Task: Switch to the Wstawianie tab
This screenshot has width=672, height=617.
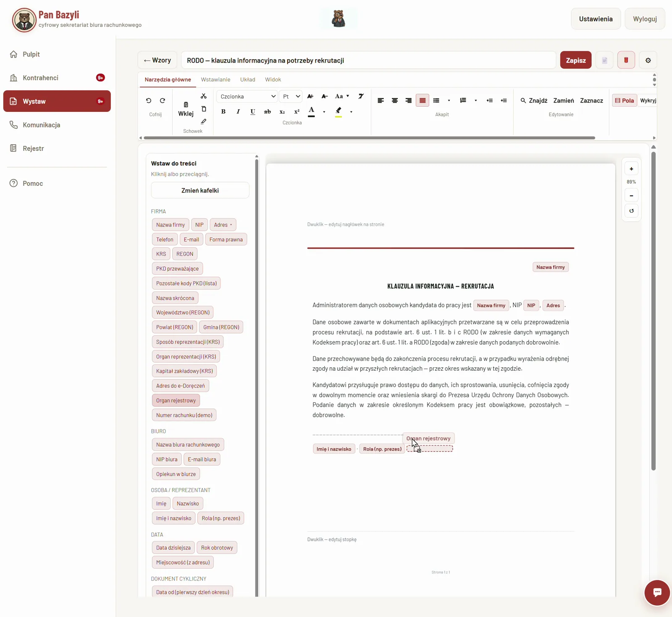Action: click(x=215, y=79)
